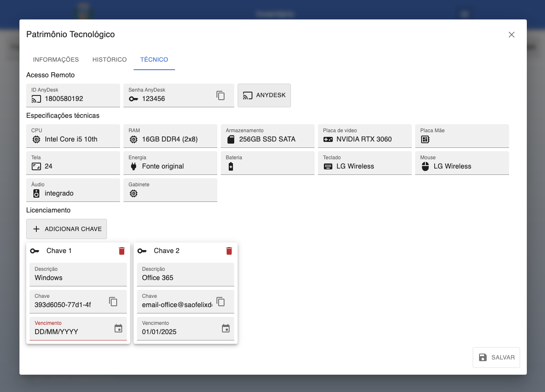Focus the empty Placa Mãe field
The height and width of the screenshot is (392, 545).
coord(467,139)
